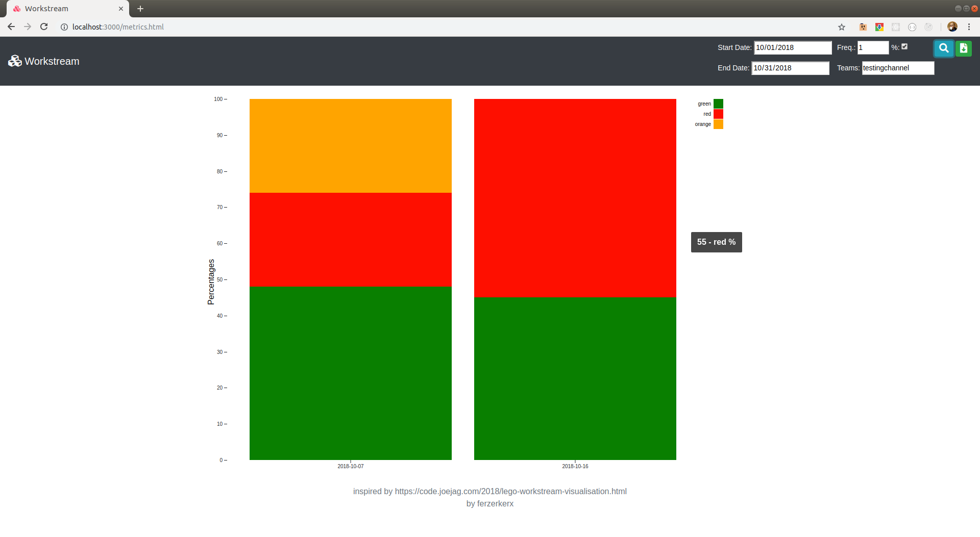980x537 pixels.
Task: Open new browser tab
Action: [x=140, y=9]
